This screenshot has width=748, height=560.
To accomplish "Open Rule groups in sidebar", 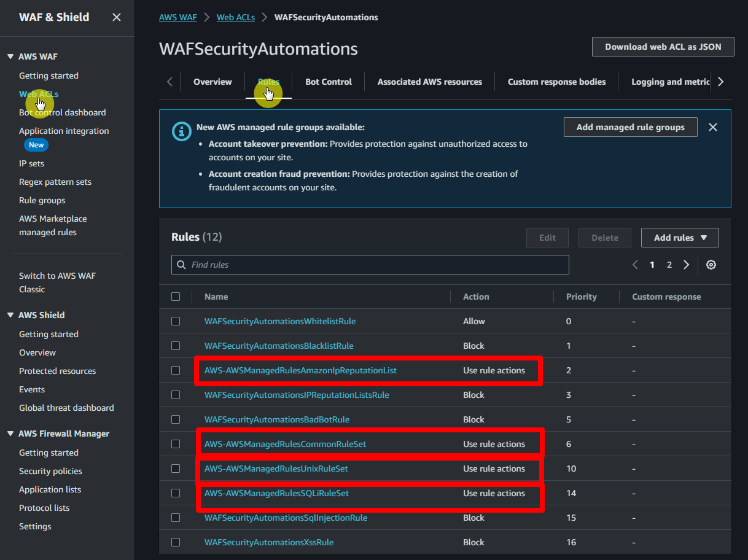I will (42, 200).
